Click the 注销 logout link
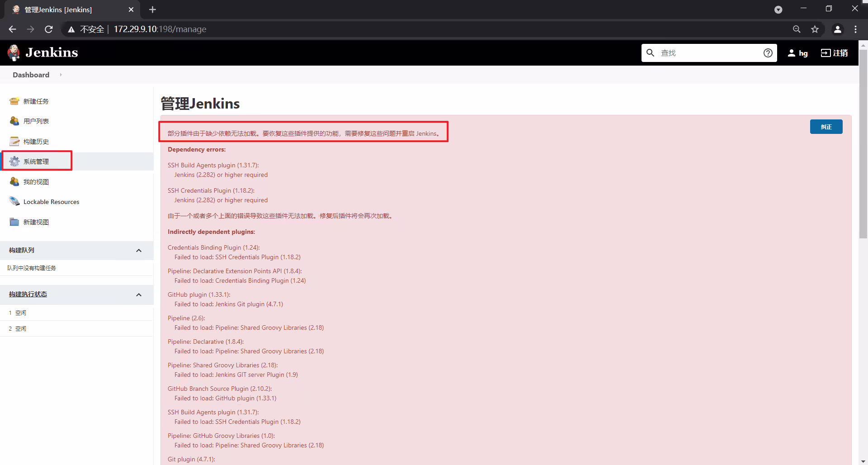 pyautogui.click(x=835, y=53)
